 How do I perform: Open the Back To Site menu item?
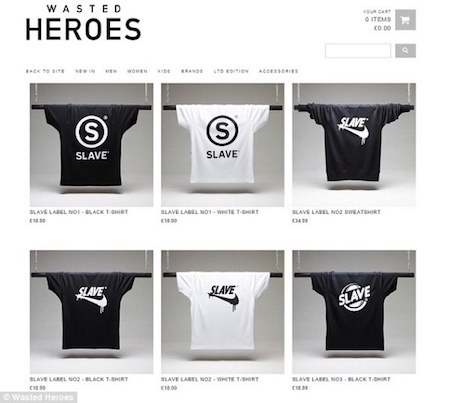tap(45, 71)
